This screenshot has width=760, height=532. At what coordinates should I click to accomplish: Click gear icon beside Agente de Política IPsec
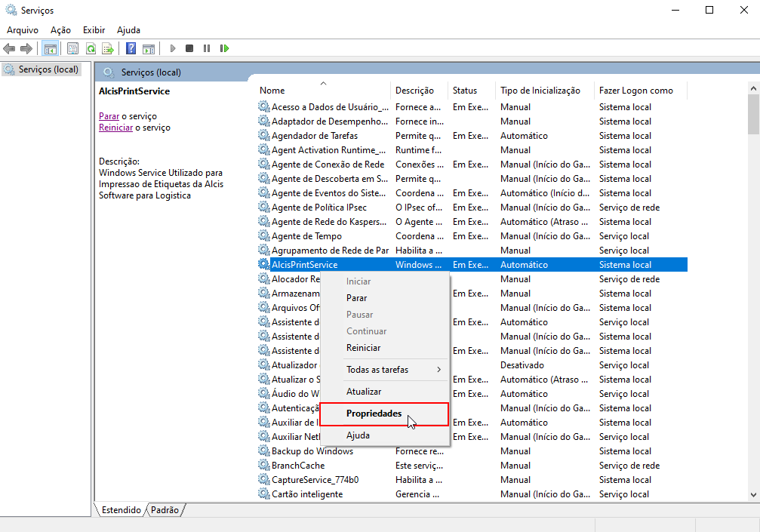[263, 208]
